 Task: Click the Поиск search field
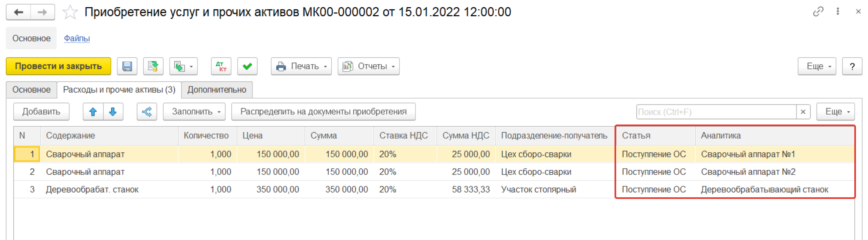coord(716,112)
